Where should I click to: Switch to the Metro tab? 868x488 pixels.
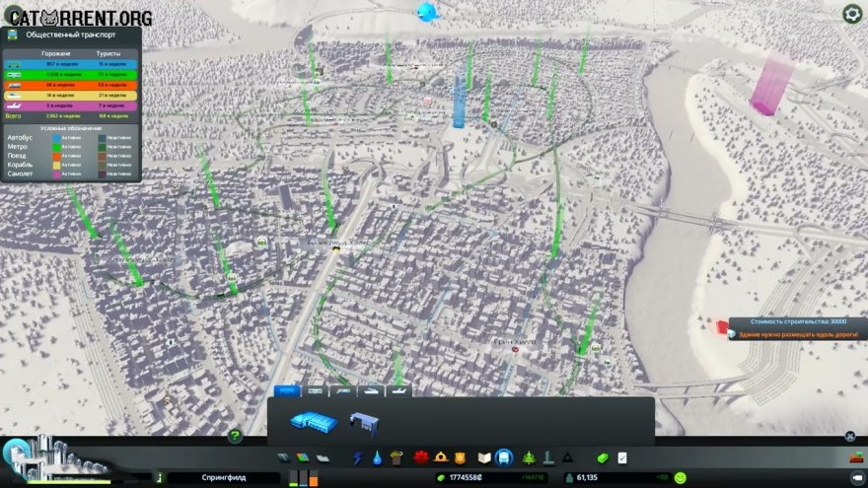(x=315, y=391)
